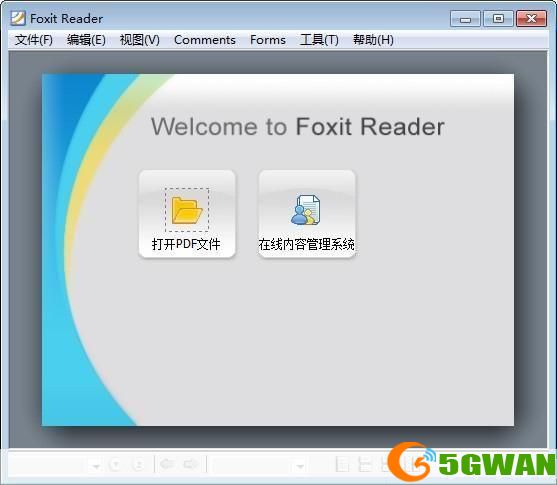Minimize the Foxit Reader window

(x=465, y=19)
